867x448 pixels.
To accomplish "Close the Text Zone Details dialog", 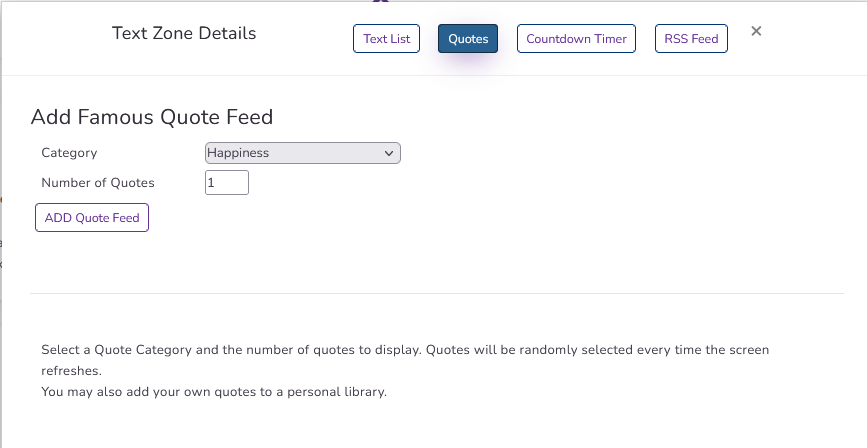I will (756, 32).
